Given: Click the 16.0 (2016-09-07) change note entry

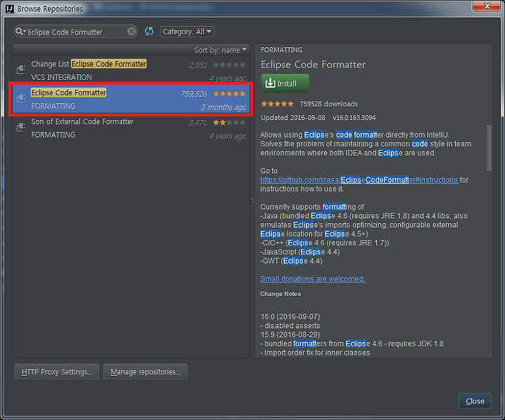Looking at the screenshot, I should pos(290,317).
